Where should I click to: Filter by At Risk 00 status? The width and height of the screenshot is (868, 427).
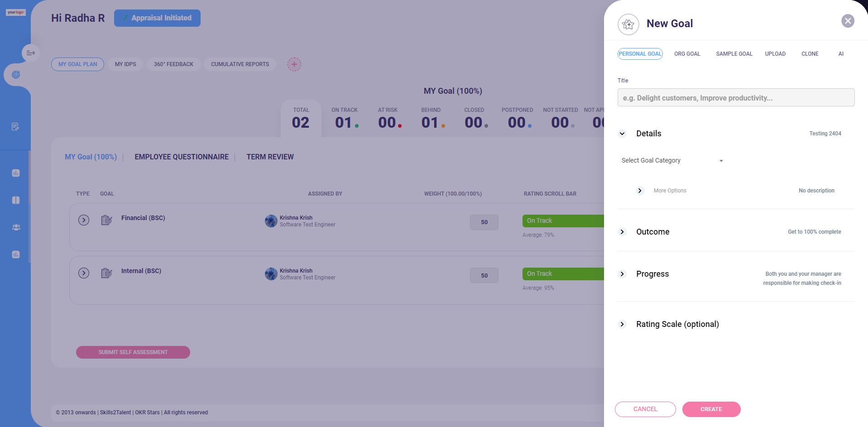click(x=388, y=119)
